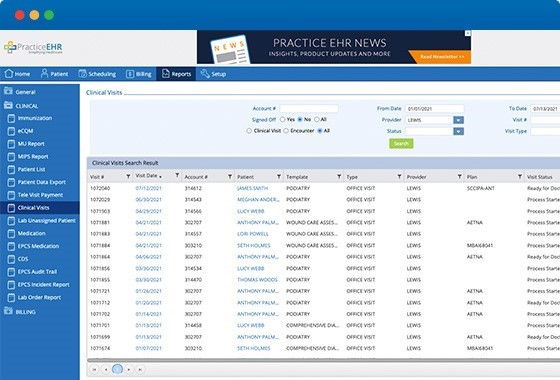Go to first results page arrow
This screenshot has height=380, width=560.
pyautogui.click(x=94, y=369)
